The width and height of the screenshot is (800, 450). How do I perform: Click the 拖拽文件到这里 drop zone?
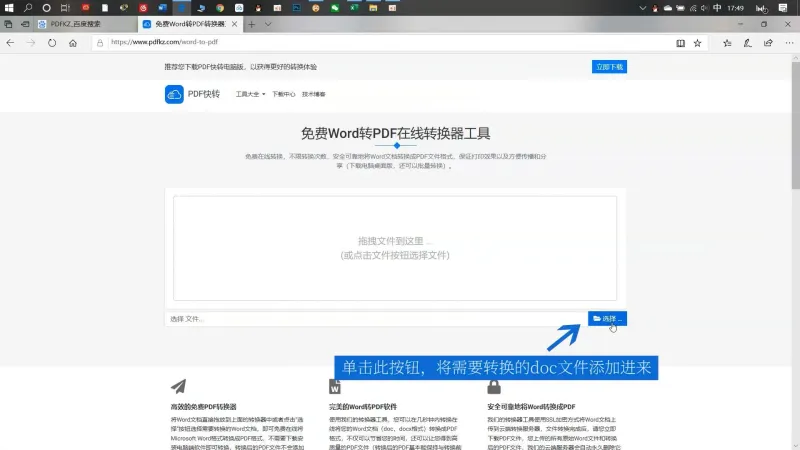[395, 248]
